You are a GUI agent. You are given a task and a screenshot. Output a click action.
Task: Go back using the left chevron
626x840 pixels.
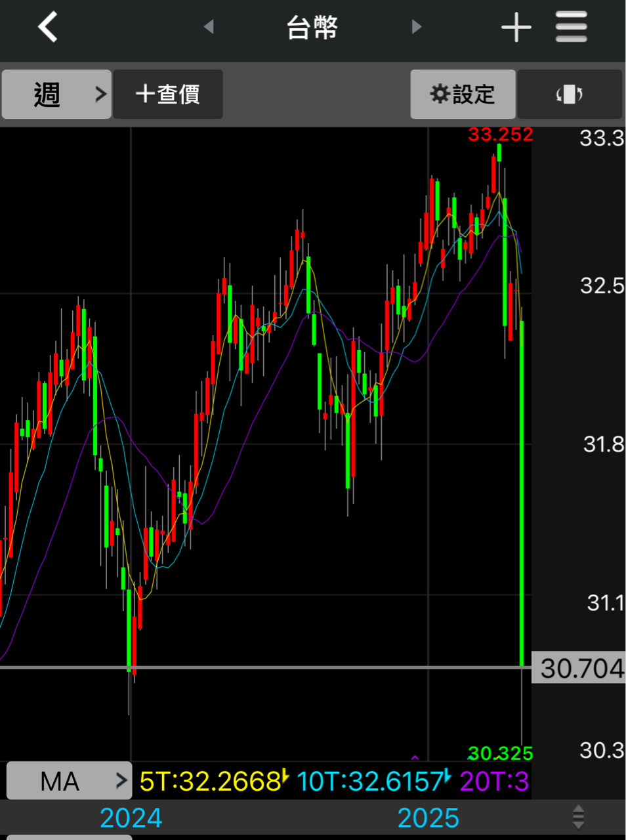click(x=48, y=28)
